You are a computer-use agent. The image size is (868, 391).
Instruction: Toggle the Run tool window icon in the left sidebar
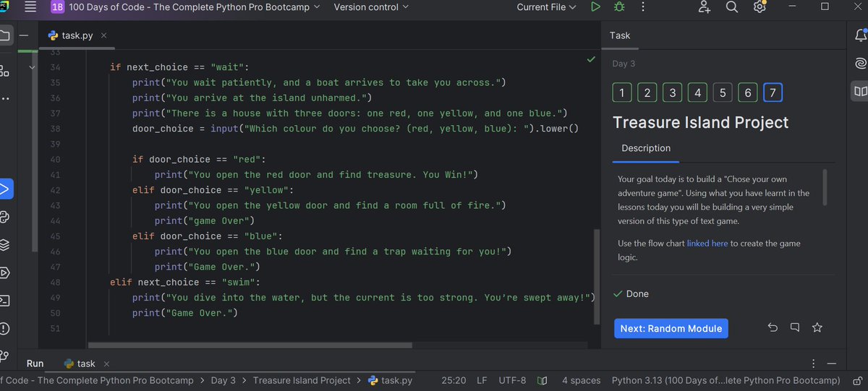tap(4, 190)
